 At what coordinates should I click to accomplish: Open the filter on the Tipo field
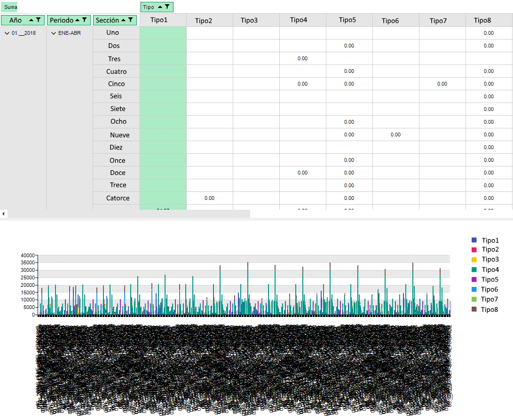click(x=167, y=7)
